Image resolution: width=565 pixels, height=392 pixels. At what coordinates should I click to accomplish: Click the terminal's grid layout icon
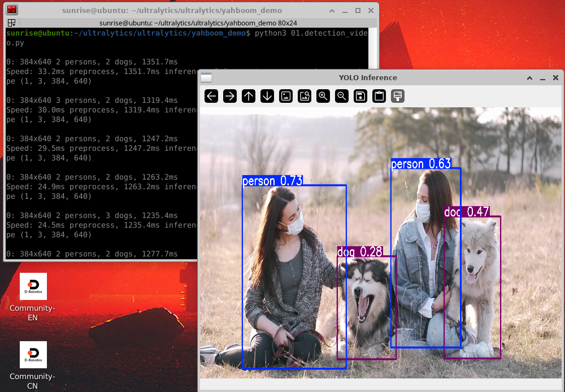tap(11, 23)
